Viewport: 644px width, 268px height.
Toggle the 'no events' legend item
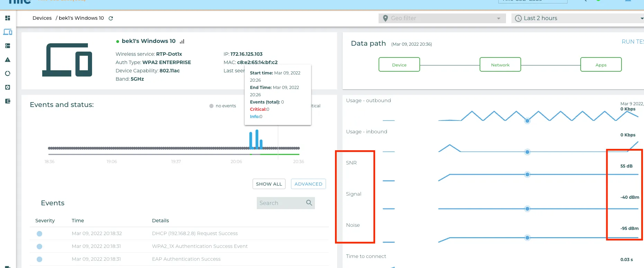pyautogui.click(x=223, y=106)
